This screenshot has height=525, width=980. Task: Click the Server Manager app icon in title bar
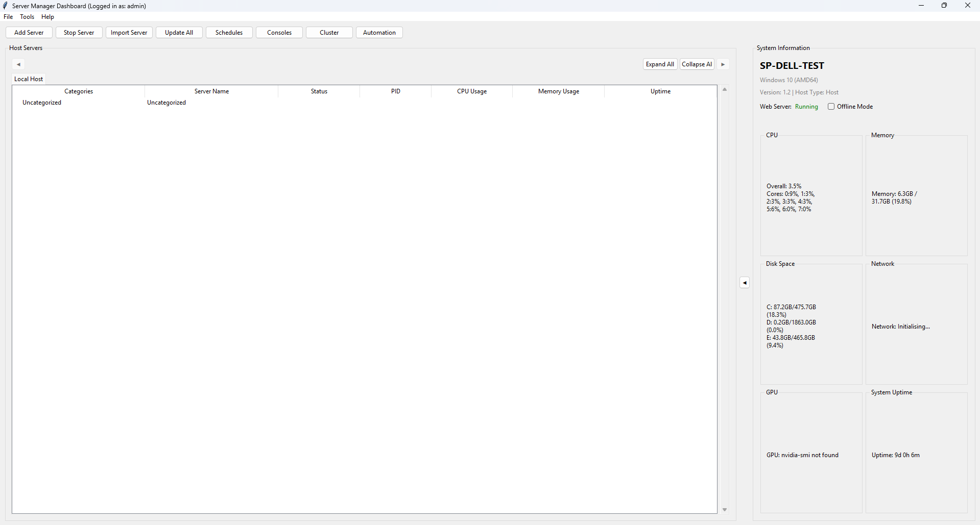click(x=6, y=6)
